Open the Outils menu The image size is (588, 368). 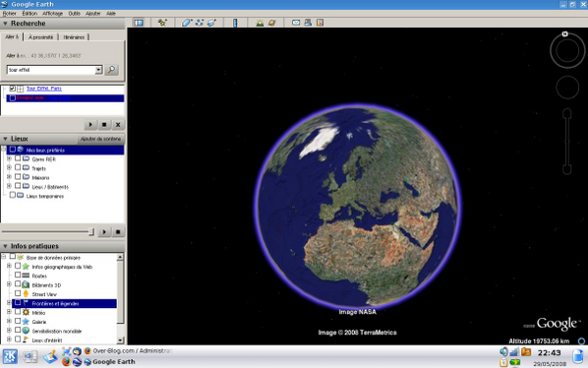coord(75,13)
